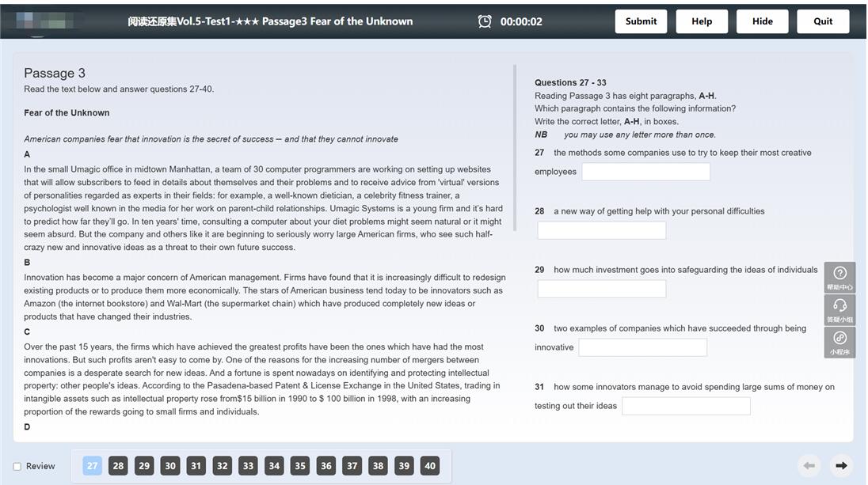The width and height of the screenshot is (868, 485).
Task: Open the mini program side icon
Action: pos(839,343)
